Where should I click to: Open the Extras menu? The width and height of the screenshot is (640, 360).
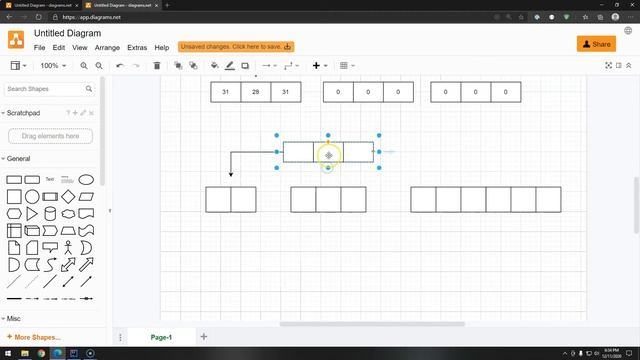tap(137, 47)
